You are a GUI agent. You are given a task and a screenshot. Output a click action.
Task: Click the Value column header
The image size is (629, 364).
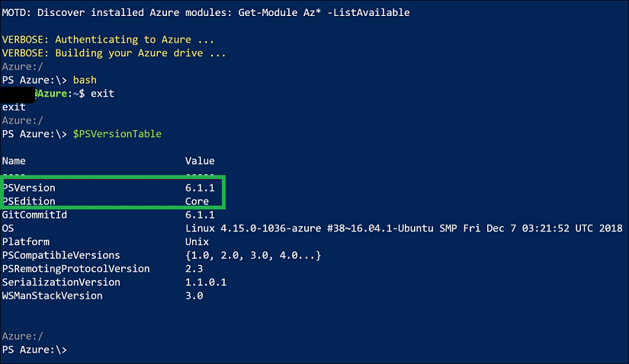[x=200, y=161]
